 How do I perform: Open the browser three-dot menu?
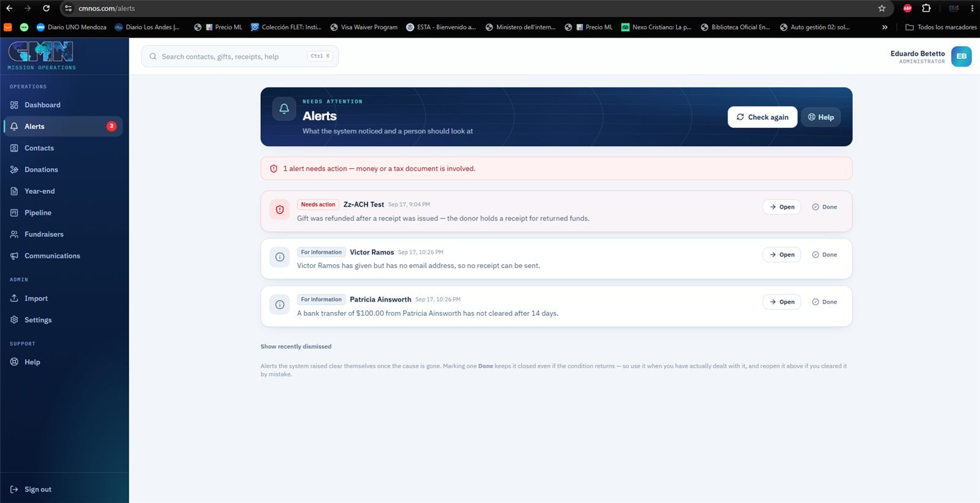click(972, 9)
